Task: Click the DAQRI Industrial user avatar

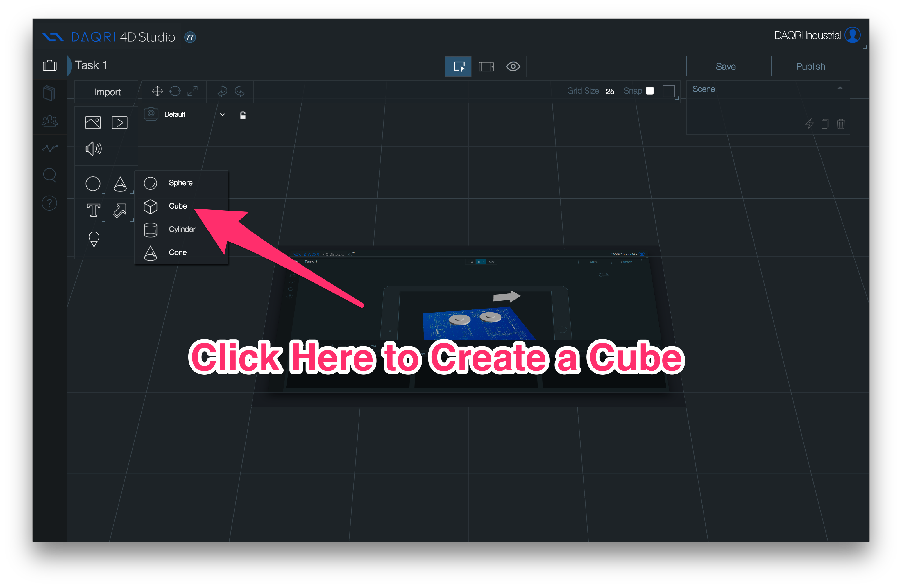Action: [x=852, y=36]
